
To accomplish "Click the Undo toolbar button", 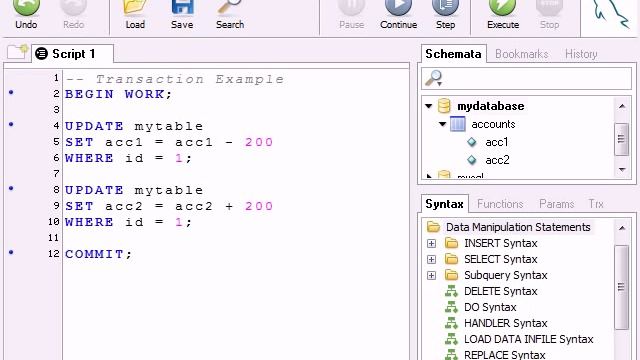I will 26,14.
